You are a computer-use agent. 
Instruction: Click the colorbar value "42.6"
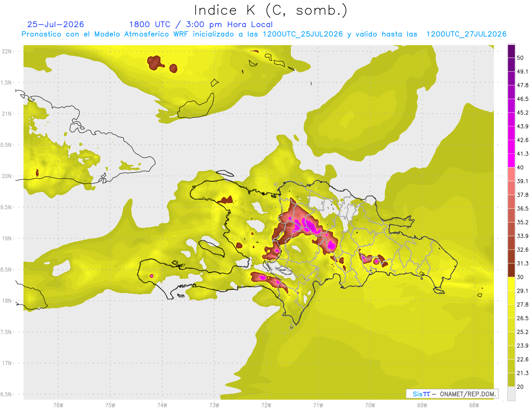click(x=523, y=140)
